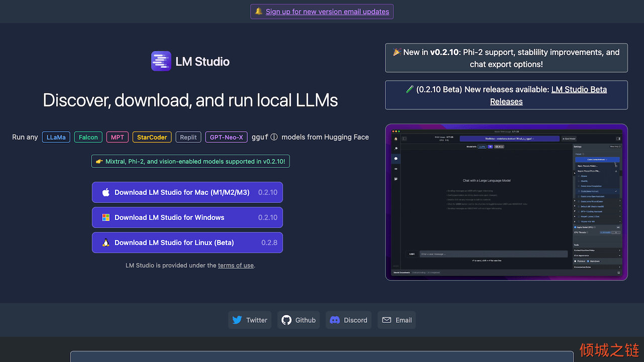Open the model selector dropdown in app preview
This screenshot has height=362, width=644.
[x=510, y=139]
